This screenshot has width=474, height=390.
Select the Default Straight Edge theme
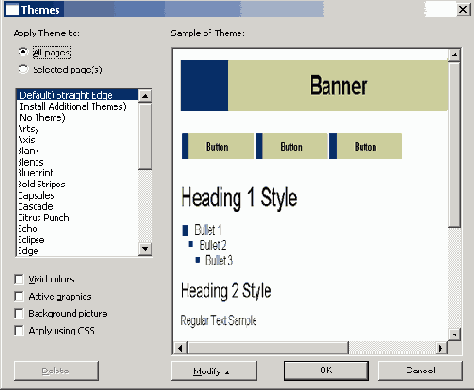coord(77,95)
